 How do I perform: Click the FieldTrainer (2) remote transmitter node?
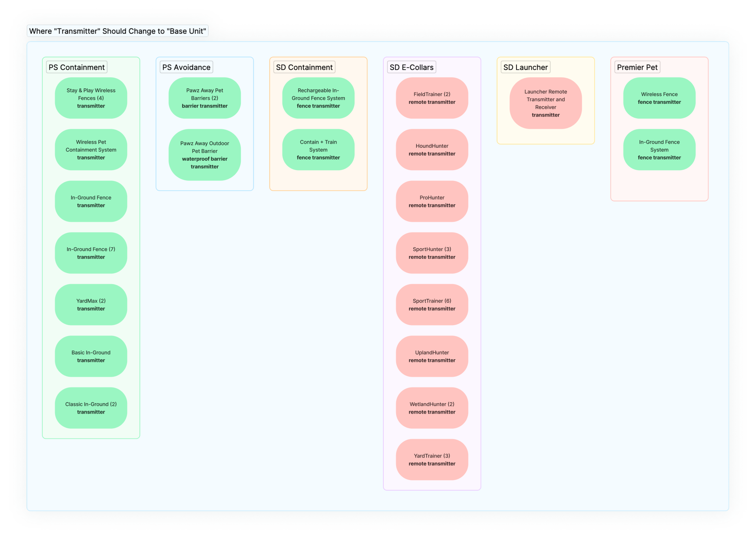click(x=432, y=98)
